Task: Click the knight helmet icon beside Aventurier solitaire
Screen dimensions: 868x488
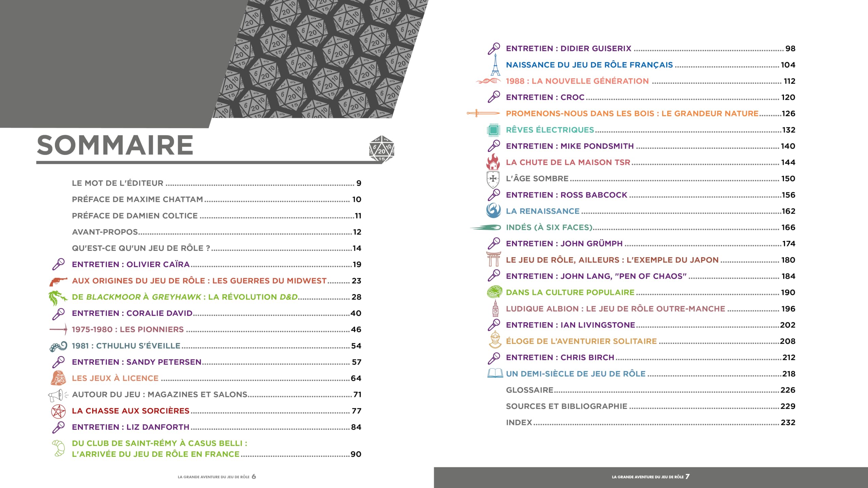Action: [495, 340]
